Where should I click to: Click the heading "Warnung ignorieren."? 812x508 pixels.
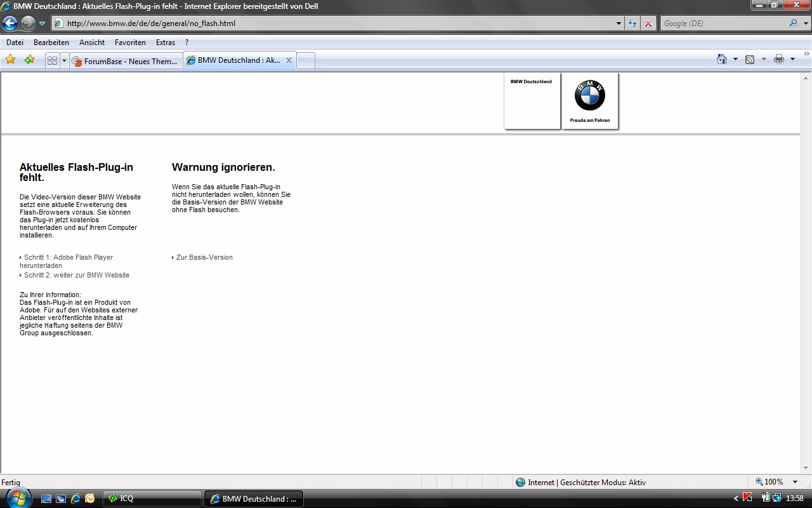[x=223, y=168]
